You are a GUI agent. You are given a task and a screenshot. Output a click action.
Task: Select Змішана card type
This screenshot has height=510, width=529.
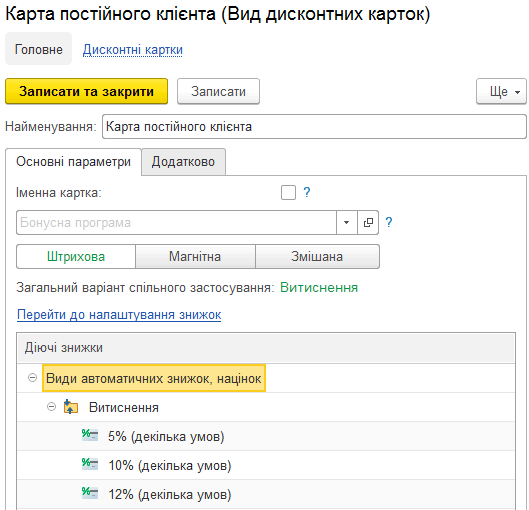tap(317, 257)
